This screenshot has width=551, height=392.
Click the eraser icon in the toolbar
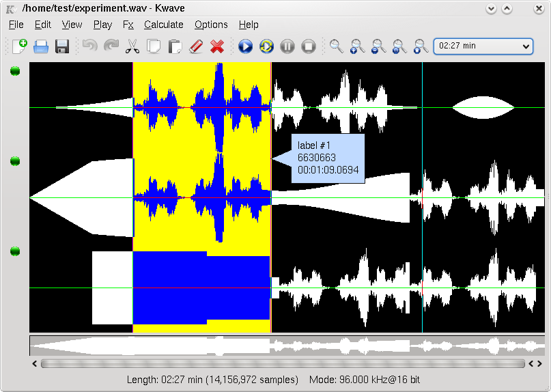tap(196, 46)
